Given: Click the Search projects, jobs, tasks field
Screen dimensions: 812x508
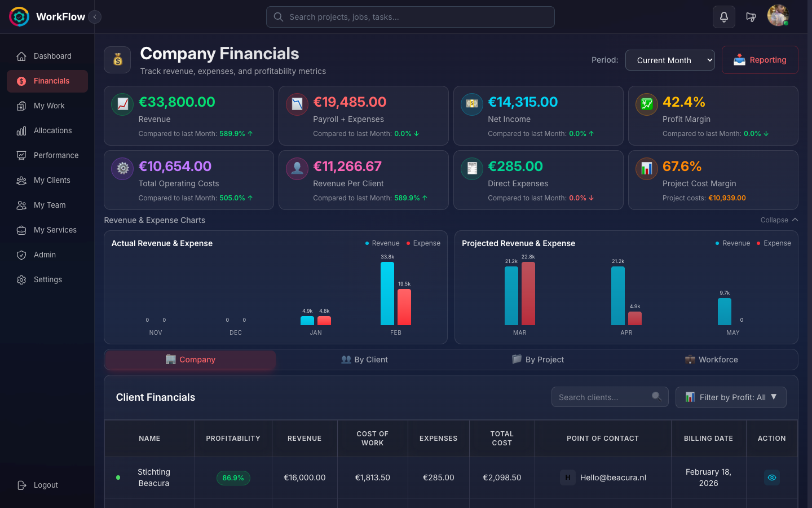Looking at the screenshot, I should (x=410, y=17).
